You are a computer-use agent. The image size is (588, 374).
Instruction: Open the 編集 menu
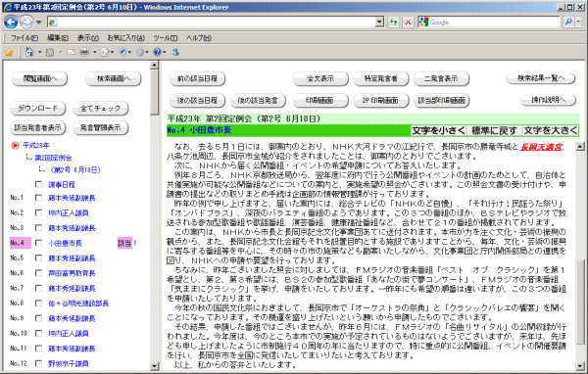58,38
